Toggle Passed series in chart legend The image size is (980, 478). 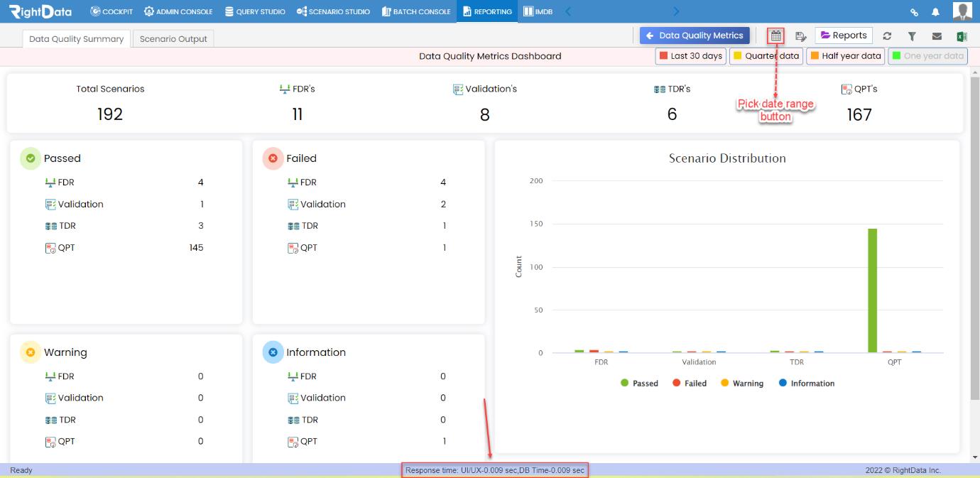[x=639, y=384]
